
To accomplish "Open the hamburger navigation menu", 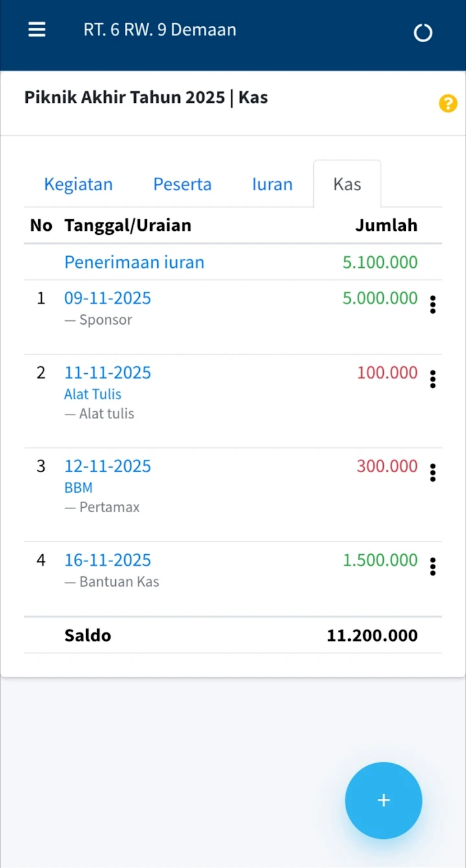I will click(x=37, y=30).
